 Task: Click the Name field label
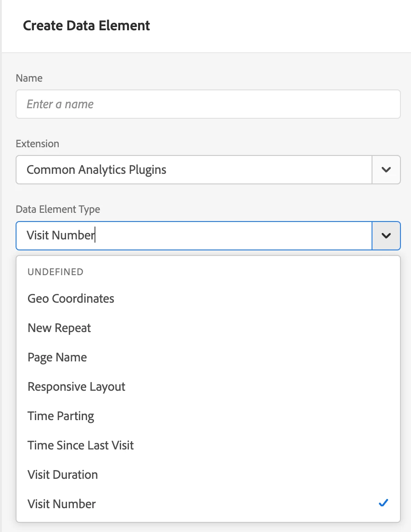(x=29, y=78)
